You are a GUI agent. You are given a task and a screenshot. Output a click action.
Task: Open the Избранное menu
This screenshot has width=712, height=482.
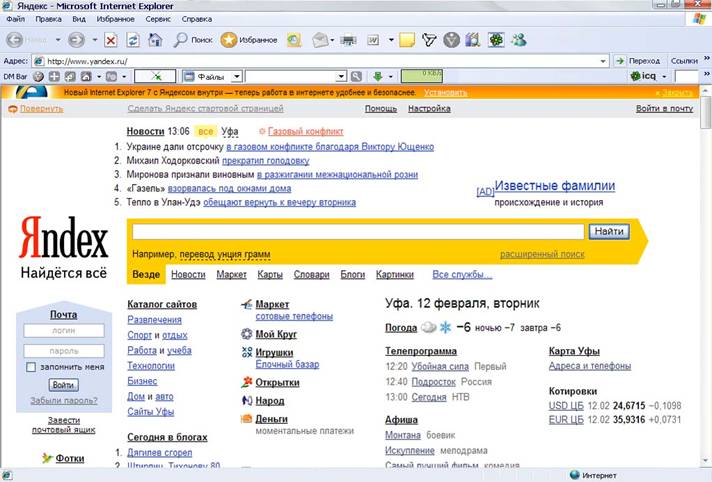[115, 19]
